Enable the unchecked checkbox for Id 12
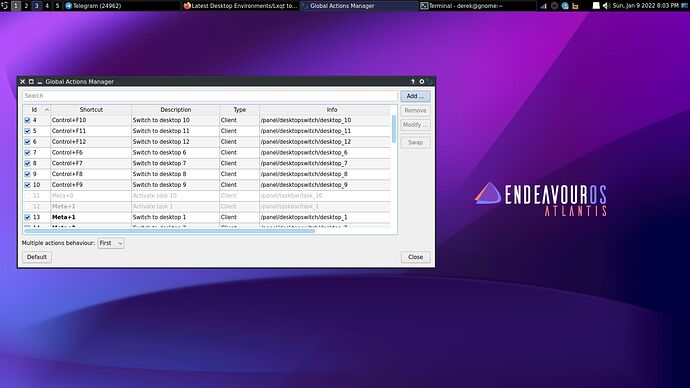The width and height of the screenshot is (690, 388). pyautogui.click(x=27, y=206)
